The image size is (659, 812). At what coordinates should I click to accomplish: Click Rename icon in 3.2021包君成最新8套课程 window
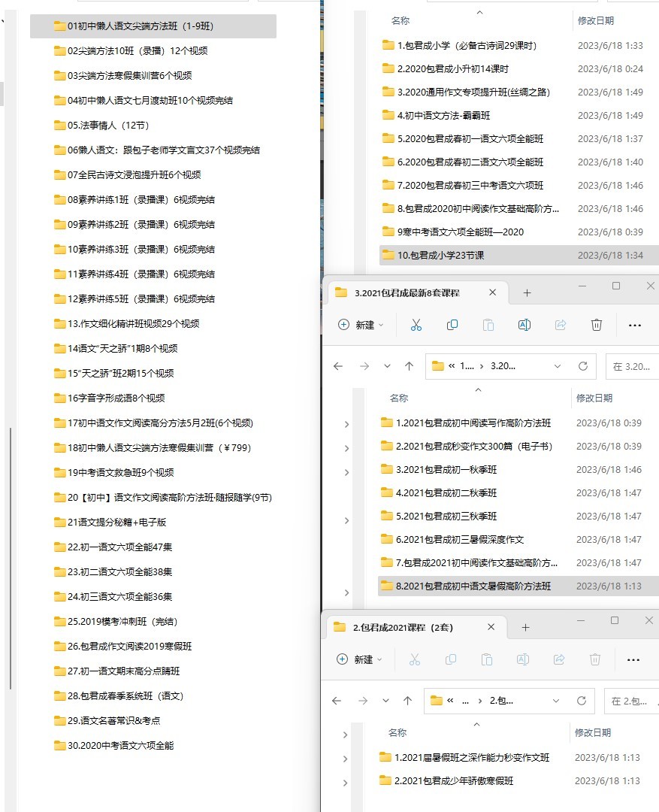(x=524, y=325)
